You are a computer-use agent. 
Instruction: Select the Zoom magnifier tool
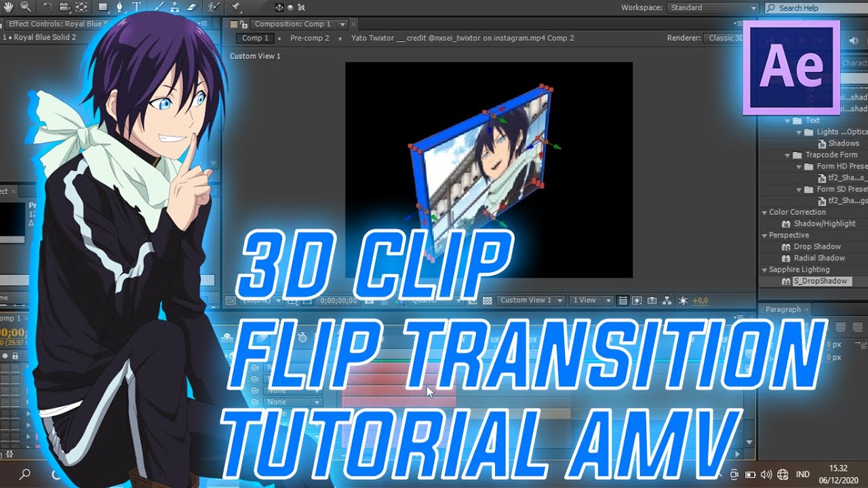coord(26,7)
